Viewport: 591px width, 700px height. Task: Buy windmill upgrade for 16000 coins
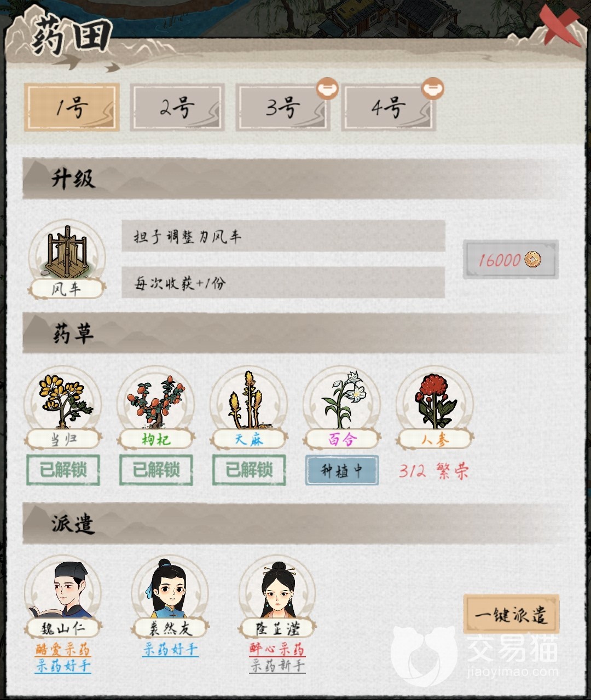click(x=511, y=259)
